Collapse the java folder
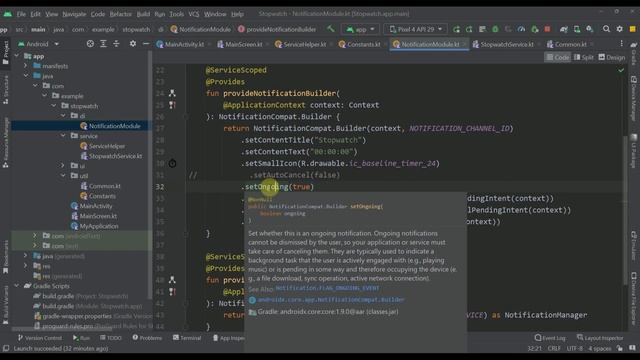640x360 pixels. click(26, 76)
